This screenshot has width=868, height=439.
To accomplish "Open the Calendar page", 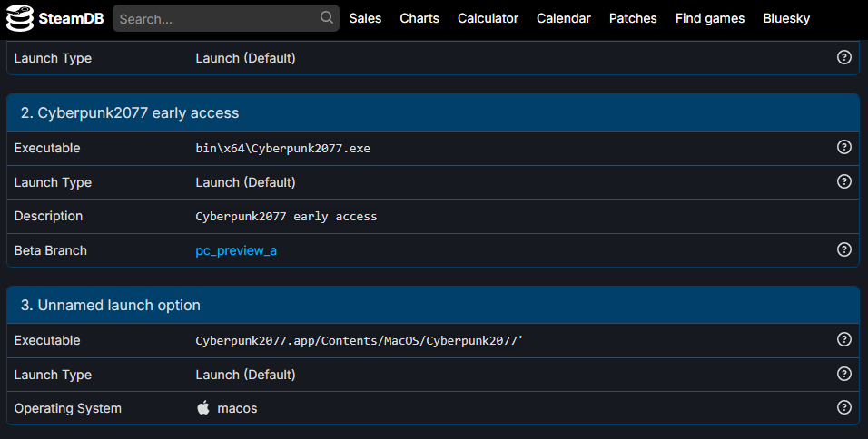I will pyautogui.click(x=563, y=18).
